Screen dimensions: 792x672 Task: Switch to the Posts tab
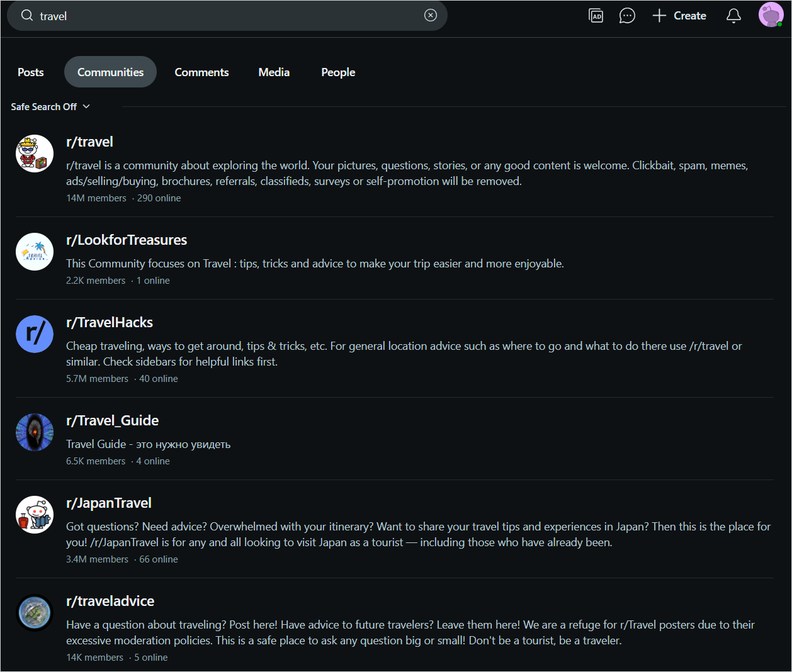click(31, 72)
